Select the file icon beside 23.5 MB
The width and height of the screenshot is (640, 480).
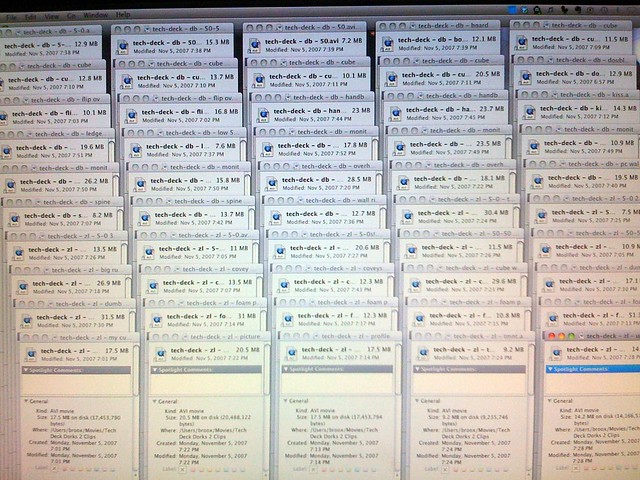tap(399, 148)
